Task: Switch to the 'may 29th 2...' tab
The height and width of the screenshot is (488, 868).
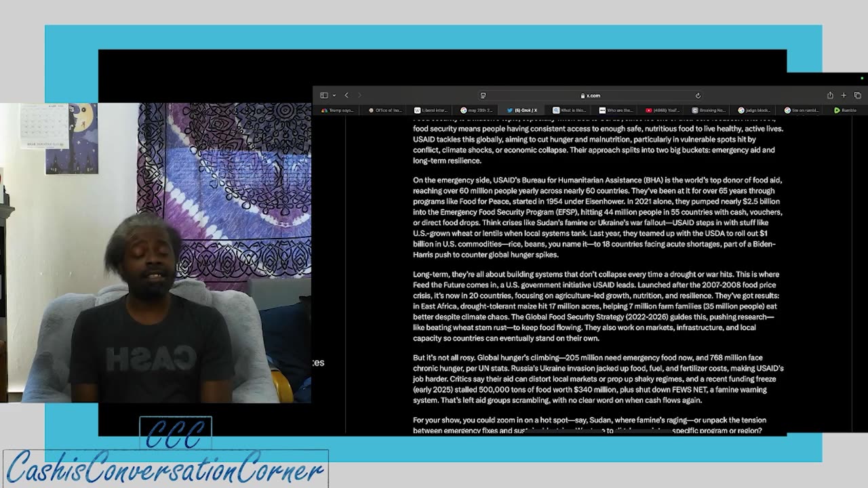Action: point(477,110)
